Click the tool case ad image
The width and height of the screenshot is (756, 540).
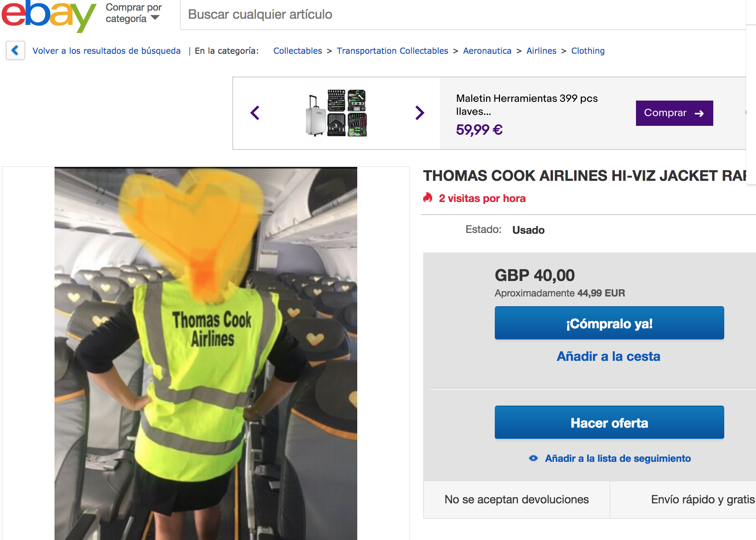(x=336, y=113)
